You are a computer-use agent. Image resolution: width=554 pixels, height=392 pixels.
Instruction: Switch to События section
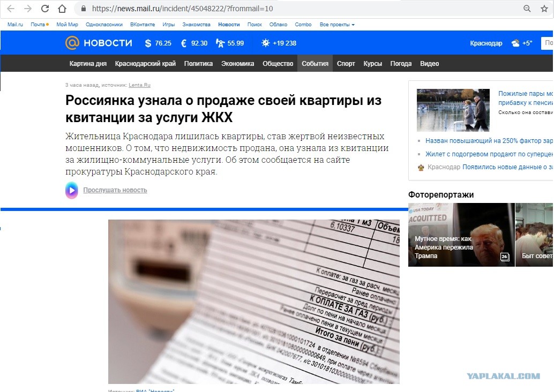tap(315, 64)
